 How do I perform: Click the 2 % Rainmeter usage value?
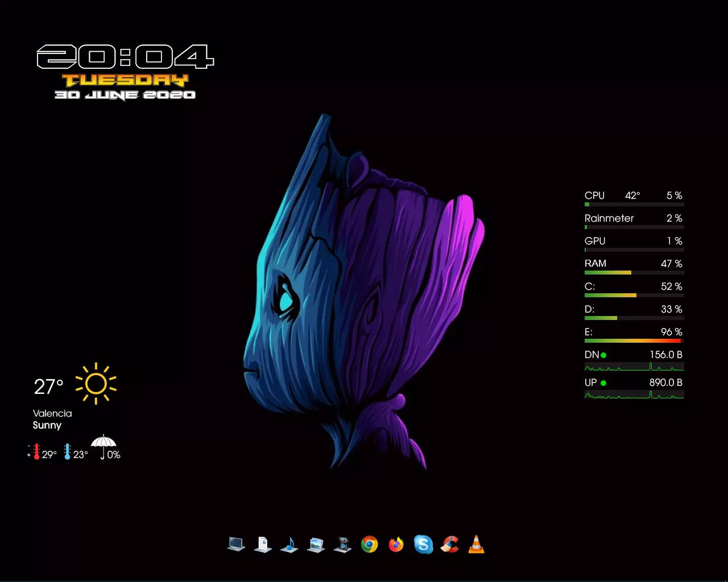pos(675,218)
